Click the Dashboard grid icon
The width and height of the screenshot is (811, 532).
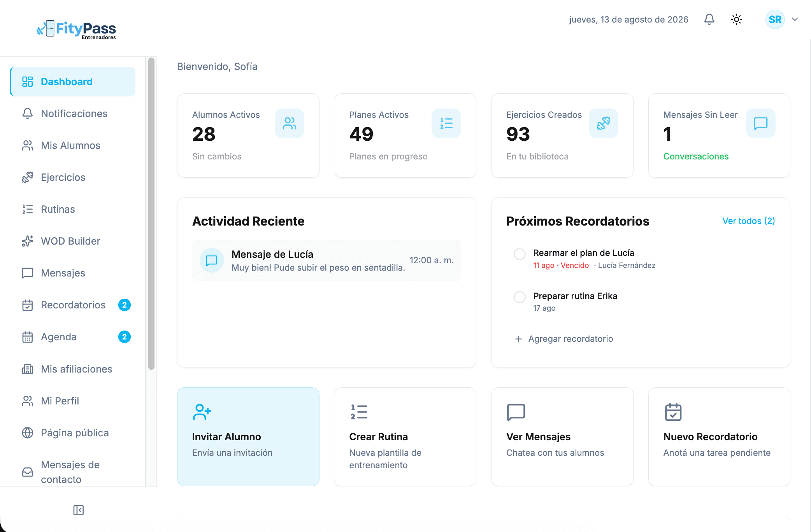(28, 82)
